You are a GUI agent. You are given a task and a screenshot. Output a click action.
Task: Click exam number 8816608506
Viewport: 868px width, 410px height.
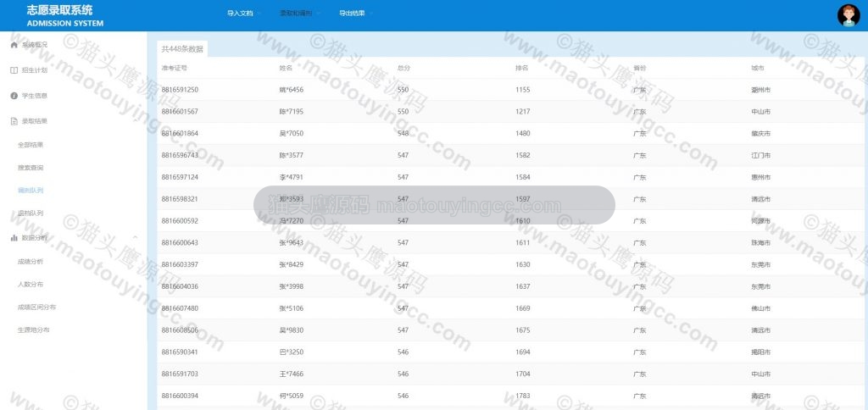(x=180, y=330)
